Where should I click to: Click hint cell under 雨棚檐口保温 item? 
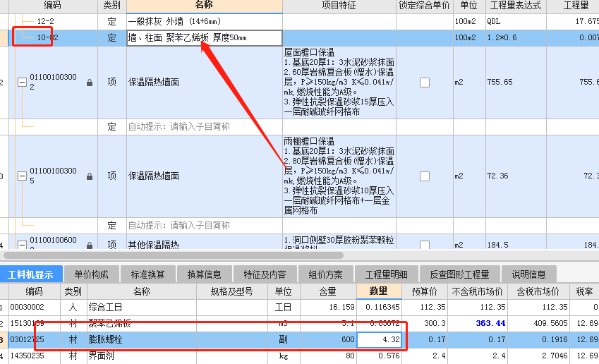(x=205, y=226)
